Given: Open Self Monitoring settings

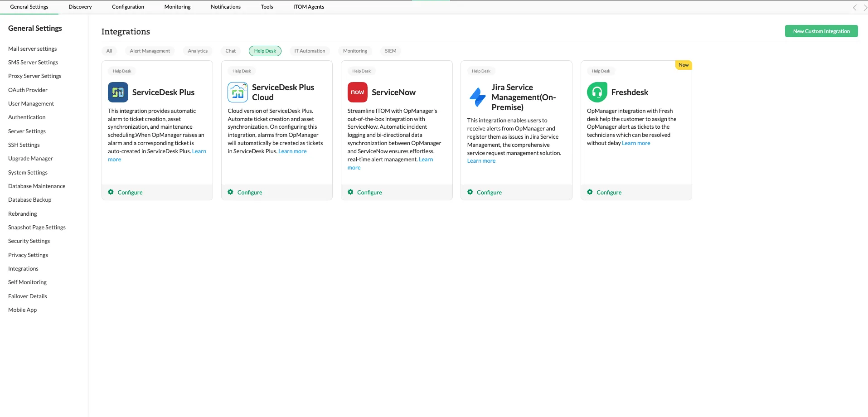Looking at the screenshot, I should [27, 282].
